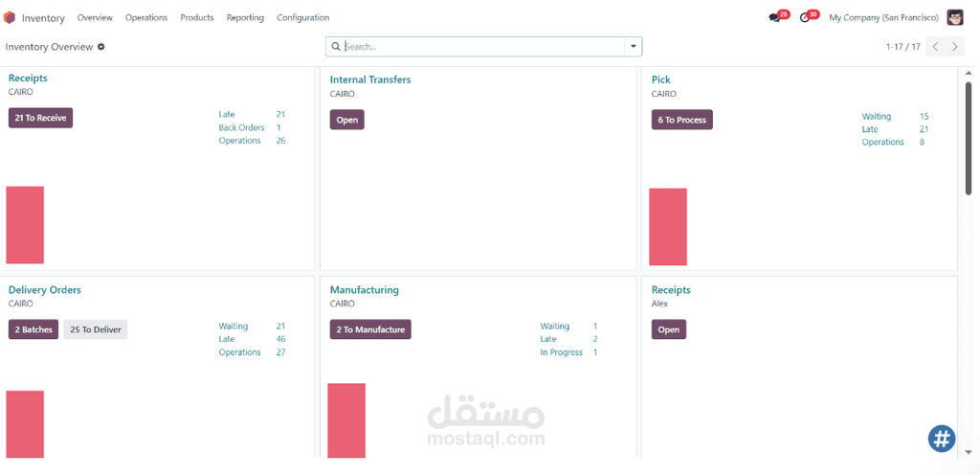Click the scrollbar up arrow

coord(969,73)
